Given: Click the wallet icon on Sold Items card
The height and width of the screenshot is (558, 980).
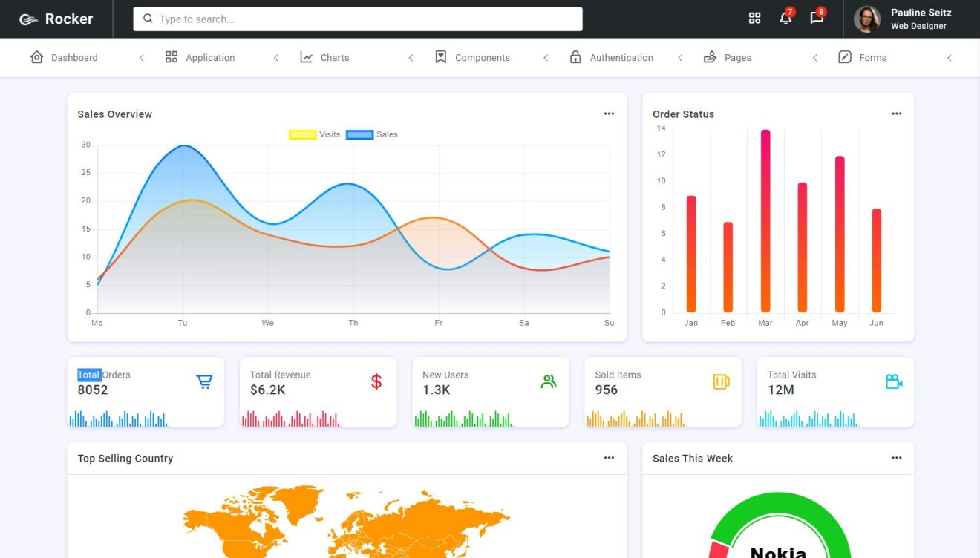Looking at the screenshot, I should [x=721, y=381].
